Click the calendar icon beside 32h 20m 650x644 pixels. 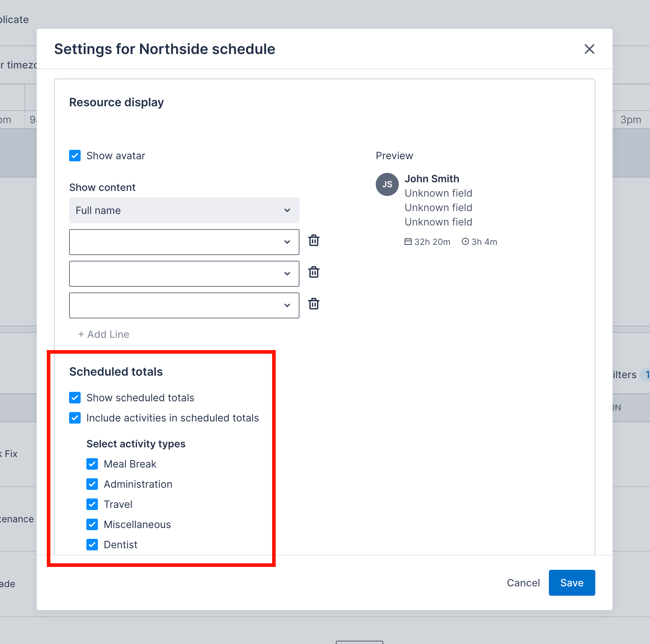408,241
